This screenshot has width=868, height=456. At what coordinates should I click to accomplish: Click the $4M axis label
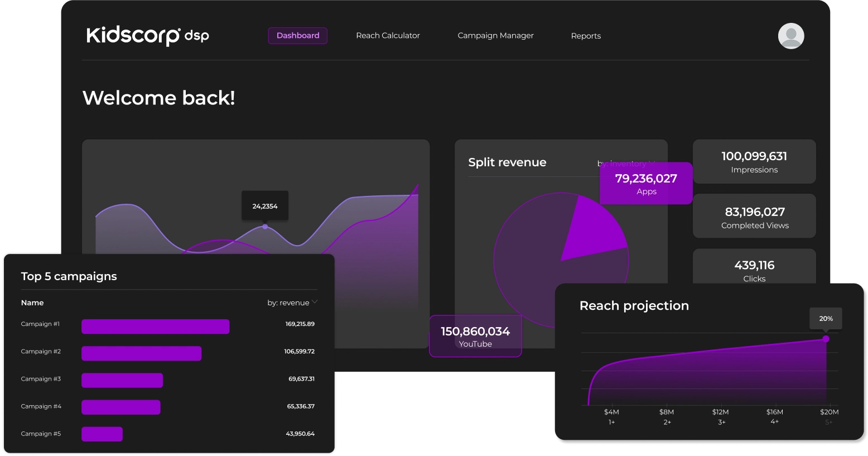click(611, 412)
